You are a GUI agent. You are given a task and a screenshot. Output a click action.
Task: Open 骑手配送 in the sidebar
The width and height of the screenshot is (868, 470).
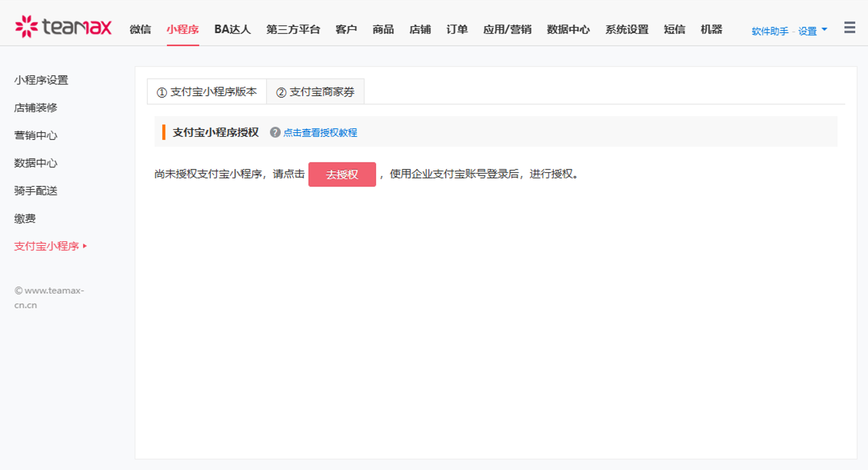36,191
